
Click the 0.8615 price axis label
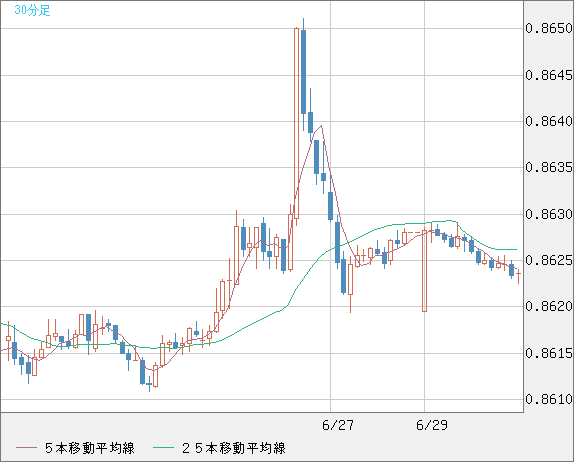(549, 353)
